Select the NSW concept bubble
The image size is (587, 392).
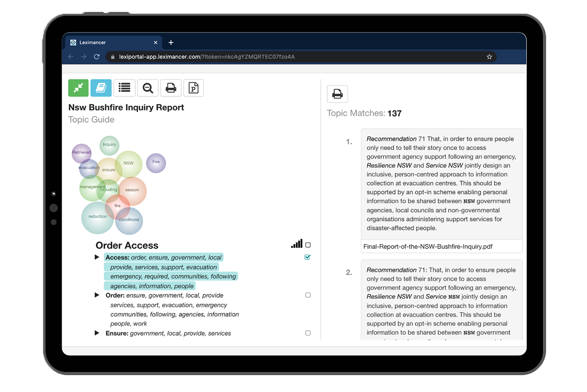pyautogui.click(x=129, y=164)
